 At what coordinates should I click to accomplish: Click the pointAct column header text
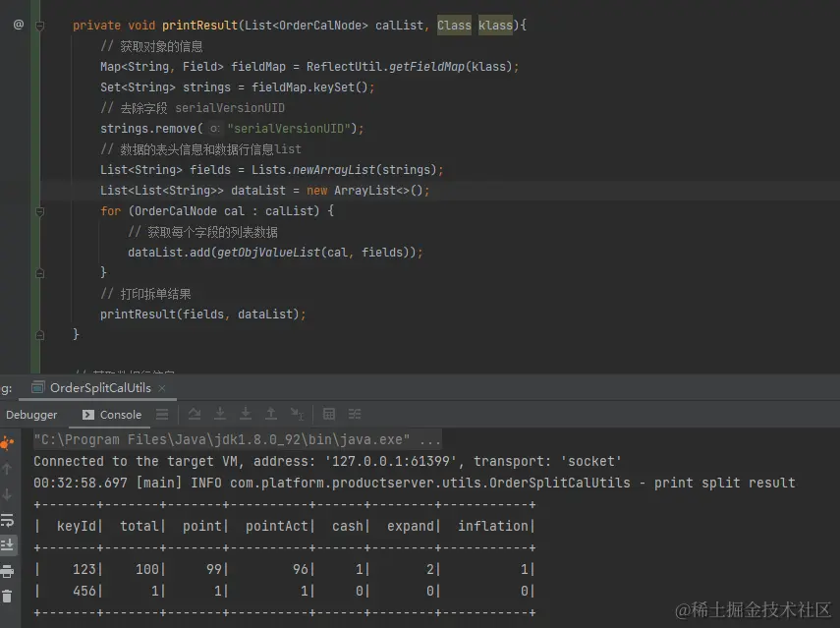[x=276, y=526]
